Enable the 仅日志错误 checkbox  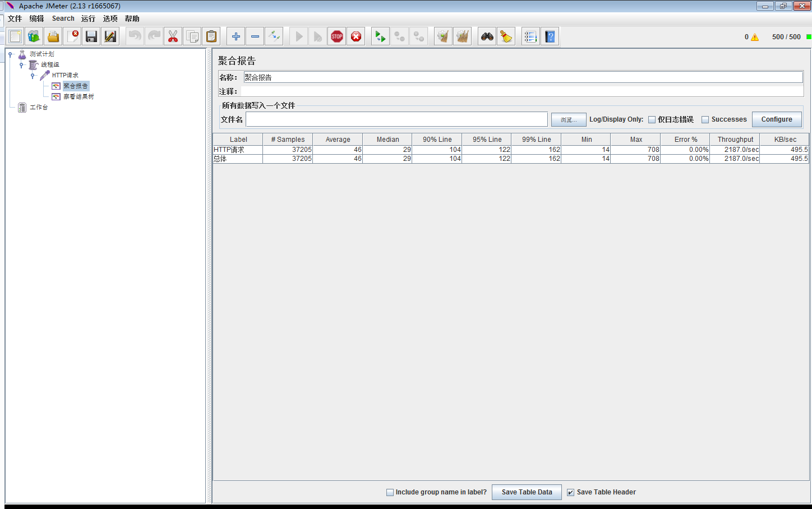652,119
